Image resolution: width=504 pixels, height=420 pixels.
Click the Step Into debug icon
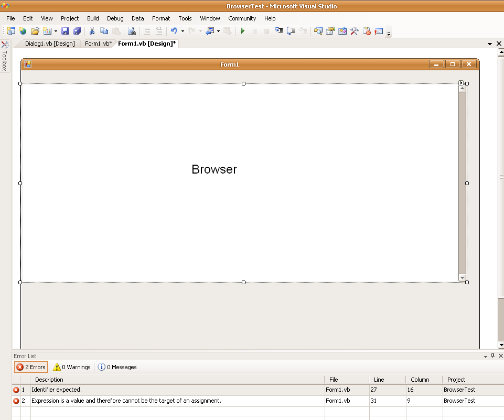tap(278, 31)
